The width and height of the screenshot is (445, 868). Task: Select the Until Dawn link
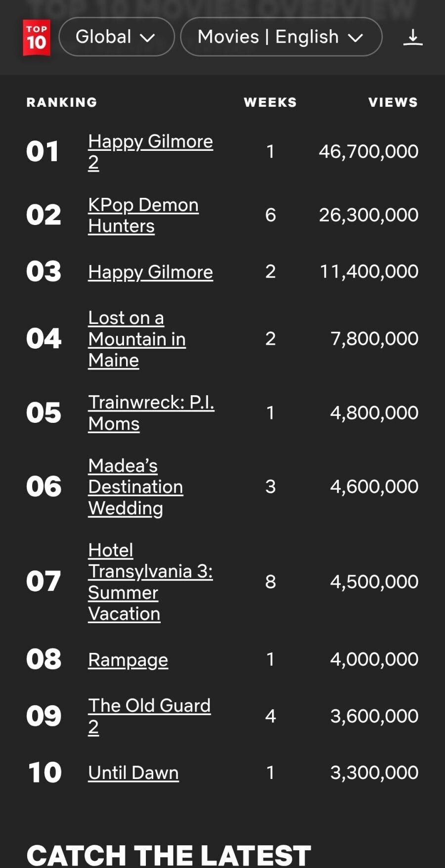pyautogui.click(x=133, y=773)
